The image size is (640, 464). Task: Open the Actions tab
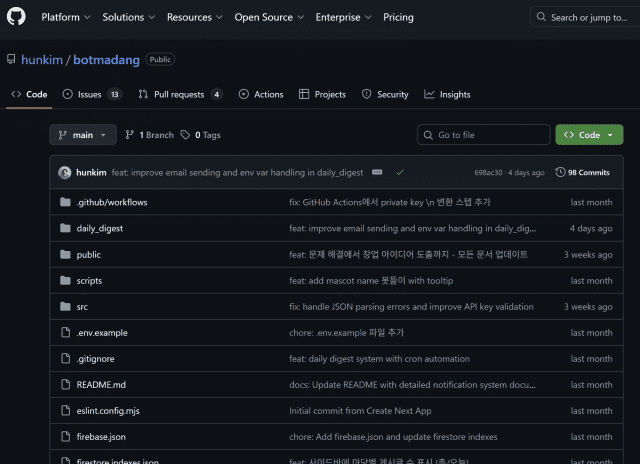261,94
